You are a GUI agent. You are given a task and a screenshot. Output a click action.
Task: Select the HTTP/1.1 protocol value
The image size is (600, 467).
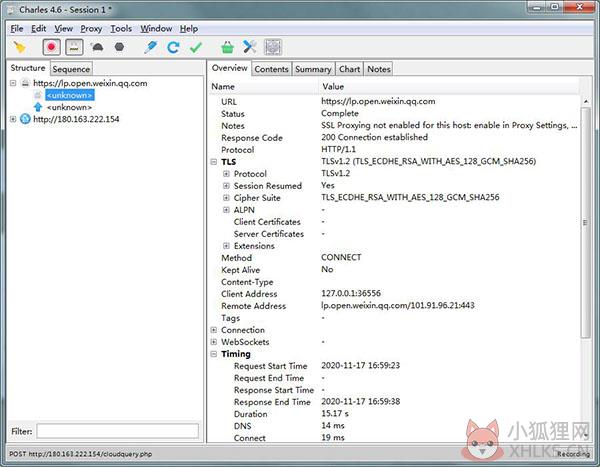(x=338, y=149)
